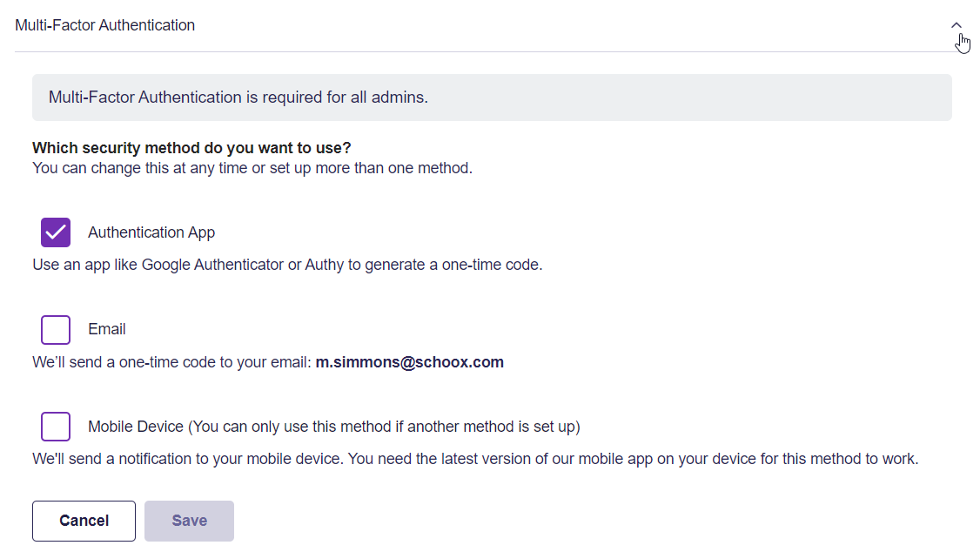
Task: Click the Cancel button
Action: tap(84, 521)
